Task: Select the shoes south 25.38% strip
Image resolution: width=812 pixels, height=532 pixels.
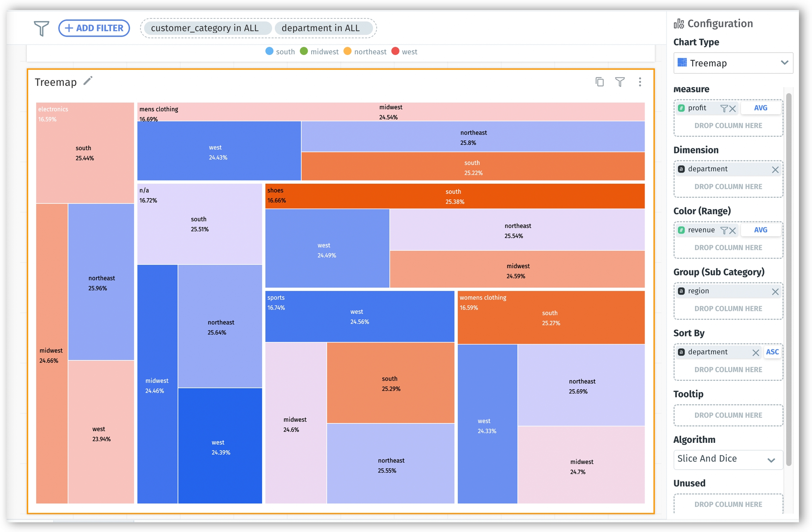Action: point(455,196)
